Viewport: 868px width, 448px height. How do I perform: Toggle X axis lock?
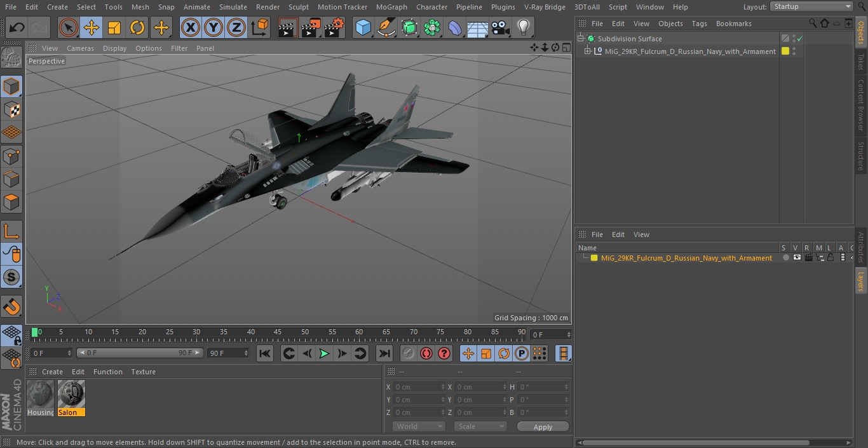[190, 27]
